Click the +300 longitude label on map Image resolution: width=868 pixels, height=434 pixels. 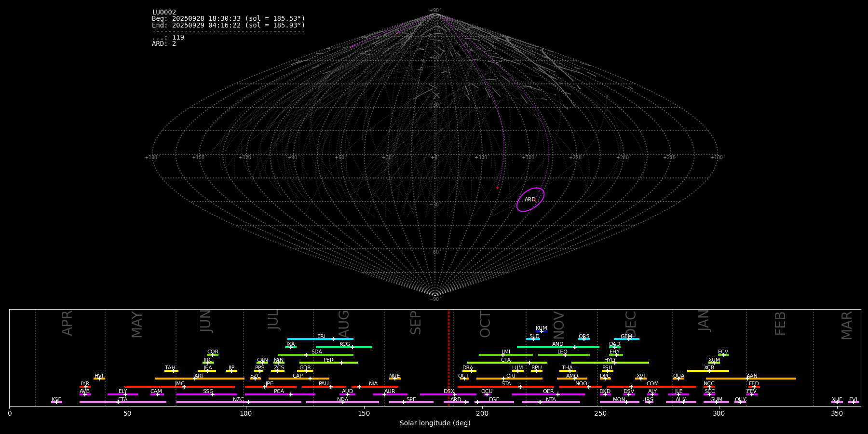point(528,158)
